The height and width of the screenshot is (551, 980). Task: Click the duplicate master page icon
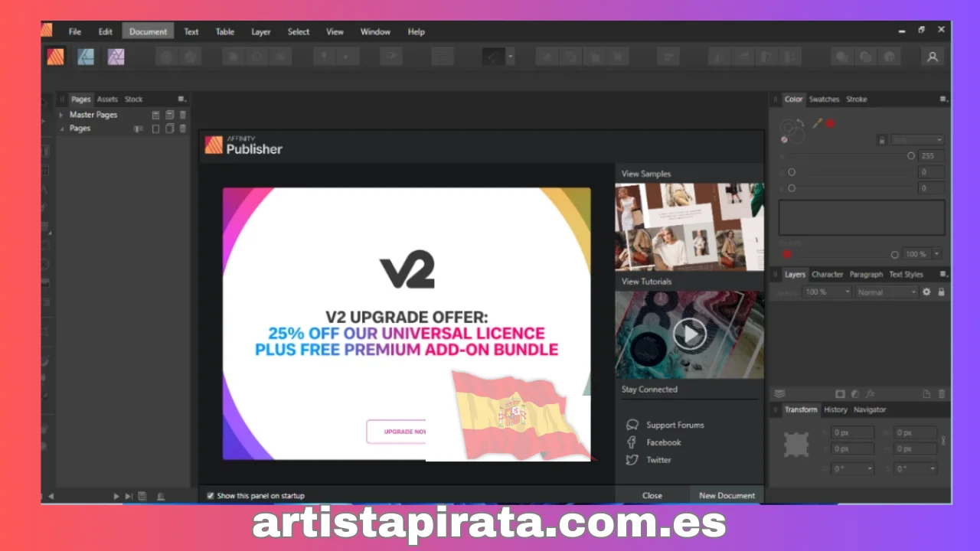pyautogui.click(x=170, y=115)
